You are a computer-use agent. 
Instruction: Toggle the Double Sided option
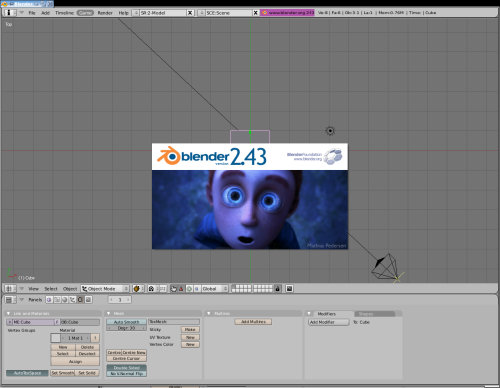(126, 368)
